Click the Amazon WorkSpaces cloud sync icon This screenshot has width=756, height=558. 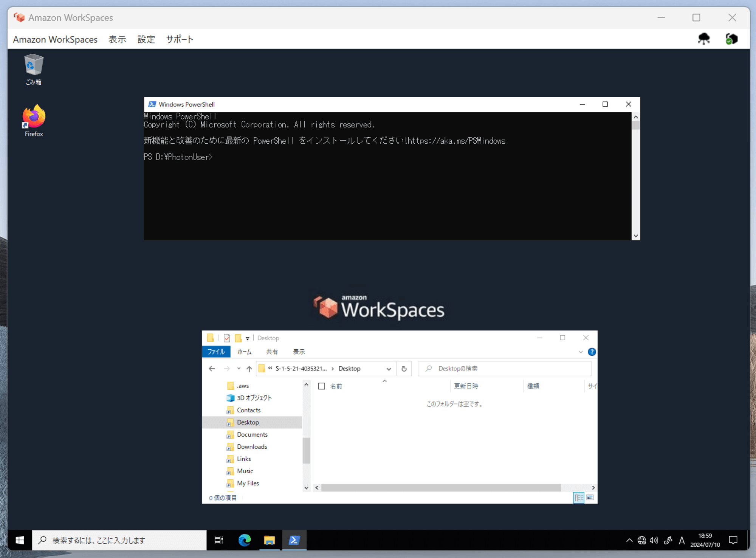click(704, 39)
